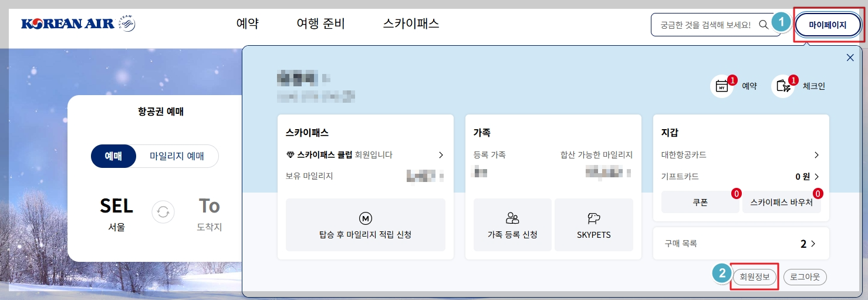This screenshot has height=300, width=868.
Task: Click 가족 등록 신청 button
Action: tap(512, 225)
